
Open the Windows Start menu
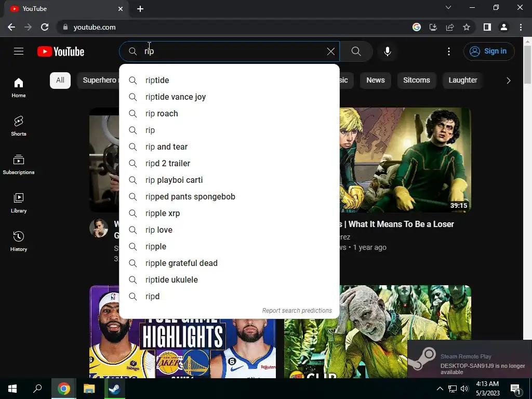pos(12,389)
